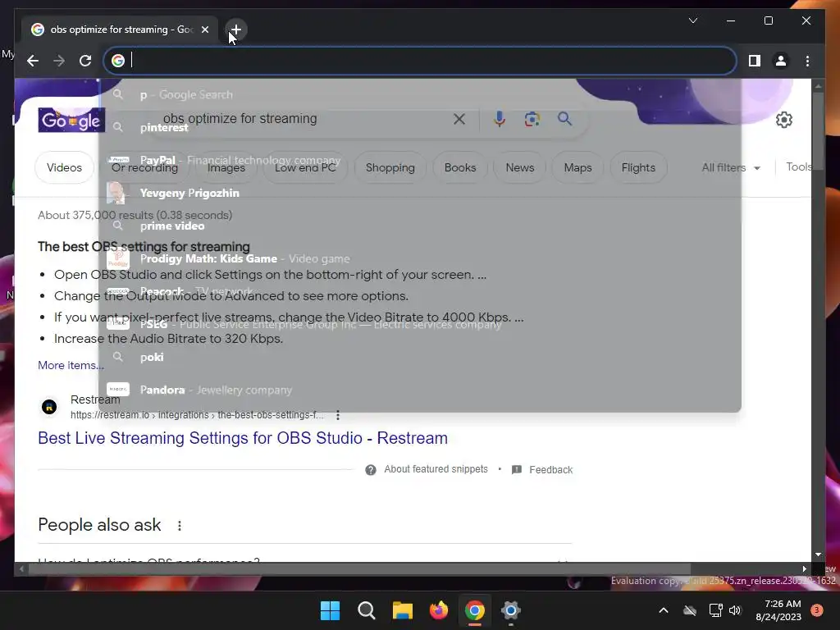Select the 'PSEG' suggestion
Image resolution: width=840 pixels, height=630 pixels.
(x=420, y=324)
